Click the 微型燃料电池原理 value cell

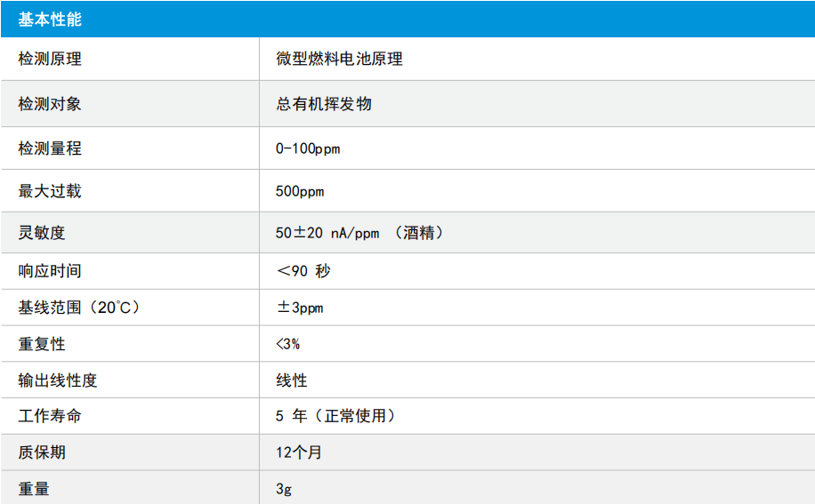pos(339,59)
